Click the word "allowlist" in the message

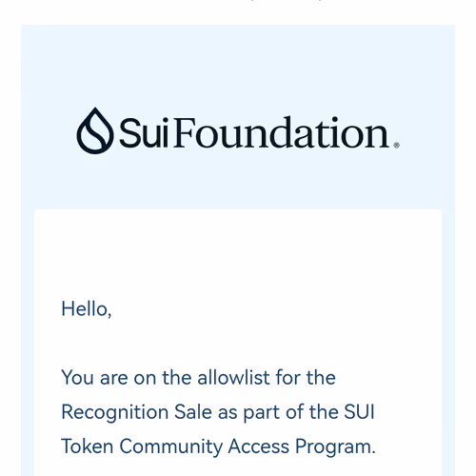pyautogui.click(x=233, y=378)
